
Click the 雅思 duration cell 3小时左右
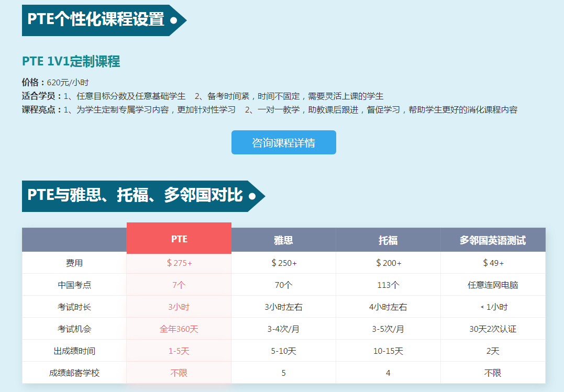pyautogui.click(x=284, y=307)
